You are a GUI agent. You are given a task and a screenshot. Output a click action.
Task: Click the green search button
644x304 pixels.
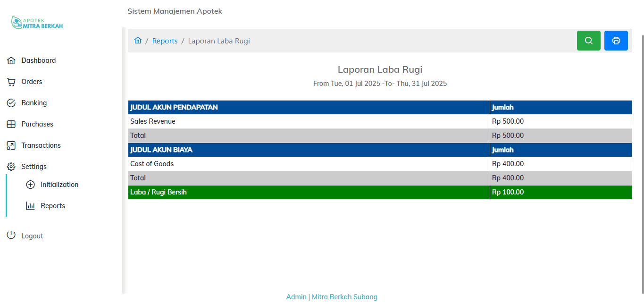coord(588,41)
